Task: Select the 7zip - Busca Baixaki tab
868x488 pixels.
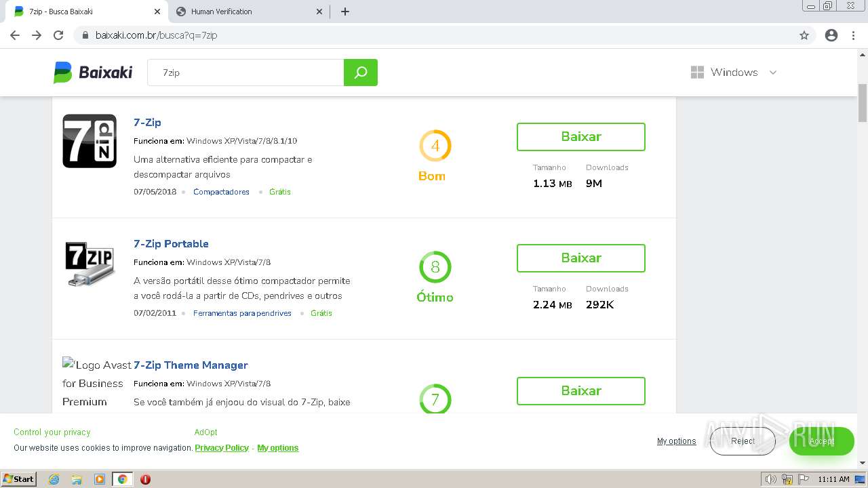Action: pyautogui.click(x=86, y=12)
